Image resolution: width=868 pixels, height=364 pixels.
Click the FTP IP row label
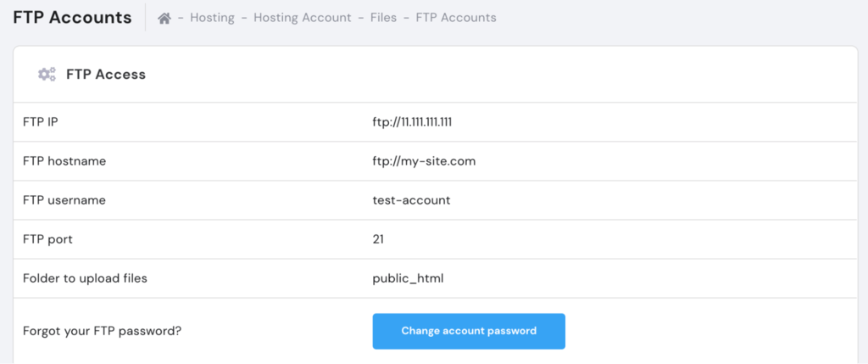pyautogui.click(x=40, y=122)
